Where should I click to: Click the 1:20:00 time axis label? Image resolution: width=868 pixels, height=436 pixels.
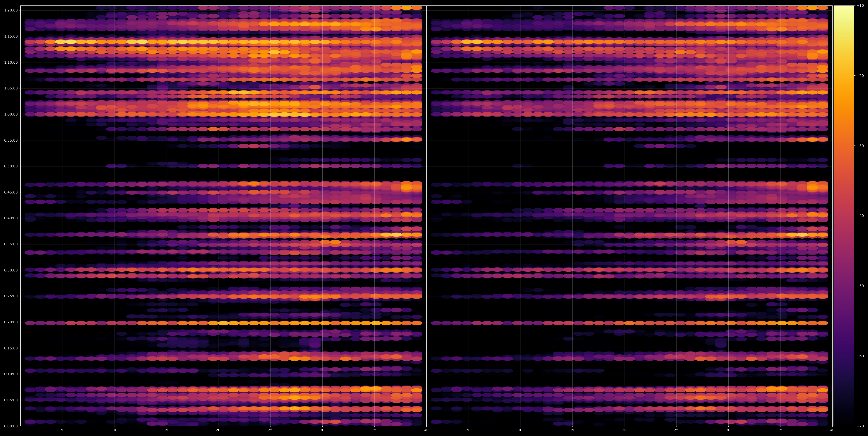click(11, 10)
